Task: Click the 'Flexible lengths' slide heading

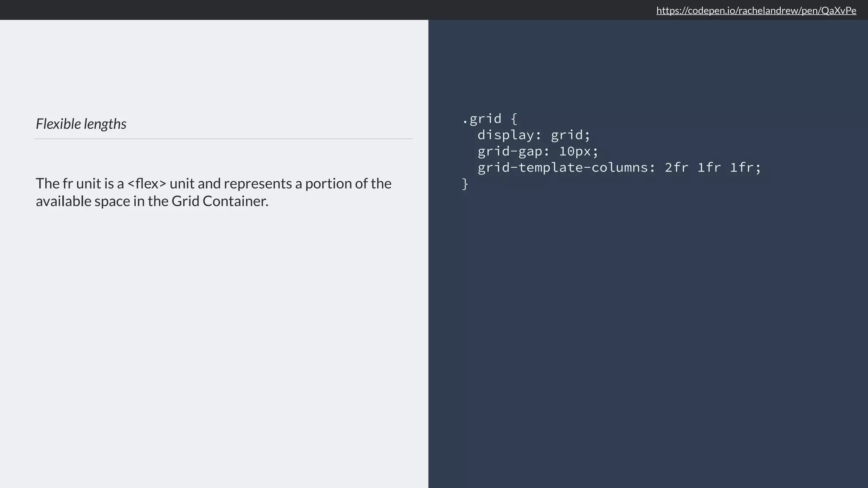Action: click(81, 124)
